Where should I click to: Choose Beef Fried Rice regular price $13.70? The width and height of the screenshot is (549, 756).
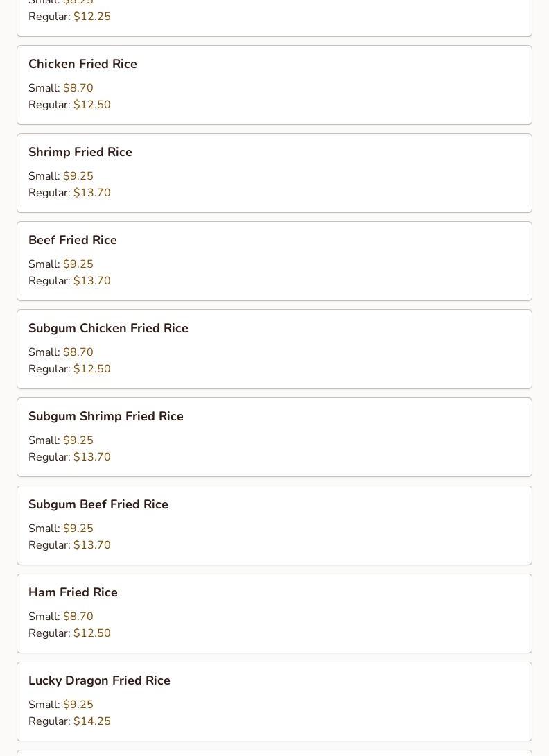point(91,281)
